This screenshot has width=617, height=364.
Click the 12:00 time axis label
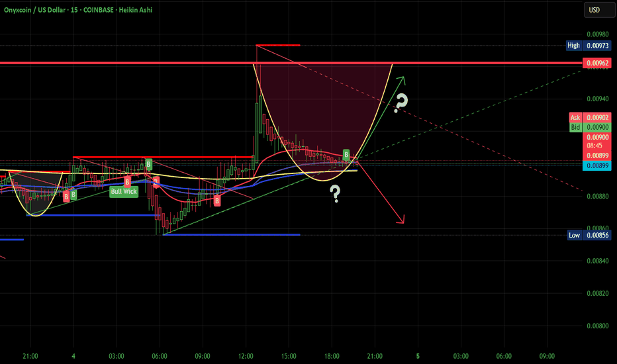tap(246, 356)
